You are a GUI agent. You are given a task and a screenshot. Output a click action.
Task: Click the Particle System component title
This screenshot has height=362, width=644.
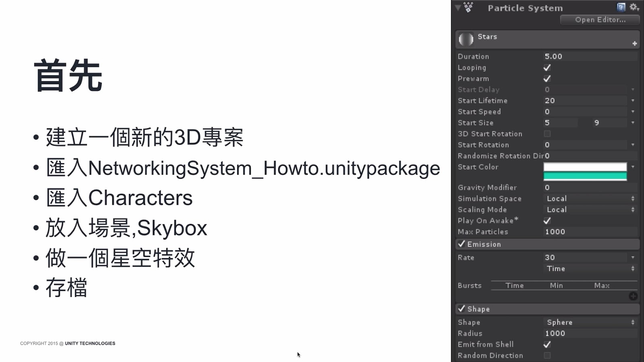tap(525, 8)
